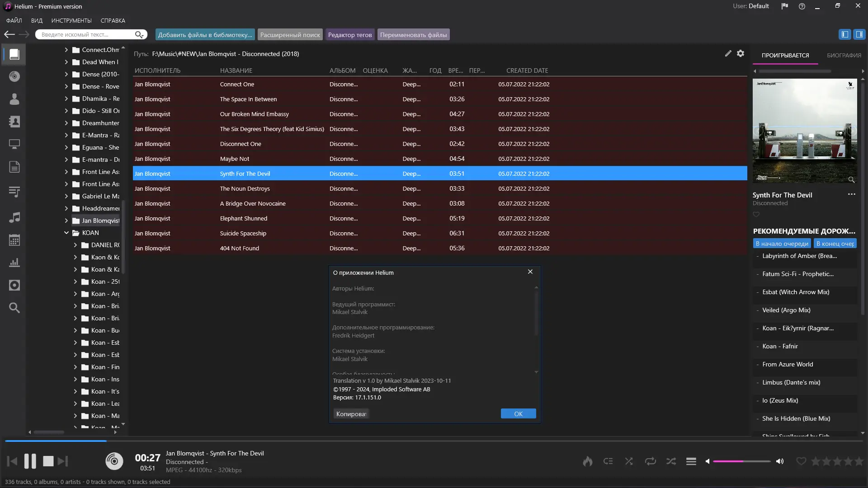Switch to the БИОГРАФИЯ tab

coord(844,55)
